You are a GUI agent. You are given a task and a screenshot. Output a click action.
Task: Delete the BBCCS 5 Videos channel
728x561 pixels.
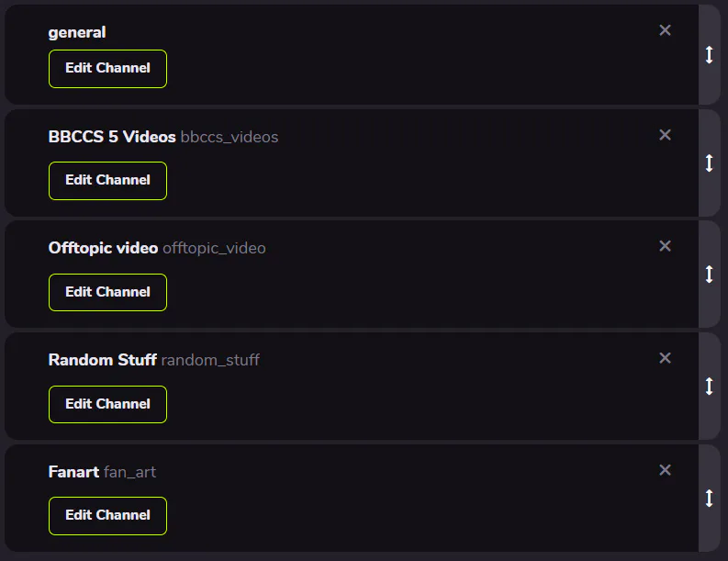[666, 135]
